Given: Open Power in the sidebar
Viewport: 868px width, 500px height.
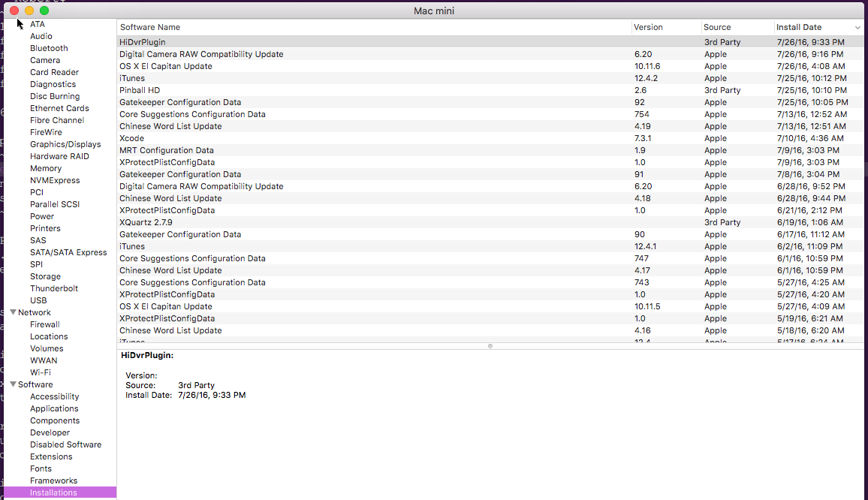Looking at the screenshot, I should [42, 216].
